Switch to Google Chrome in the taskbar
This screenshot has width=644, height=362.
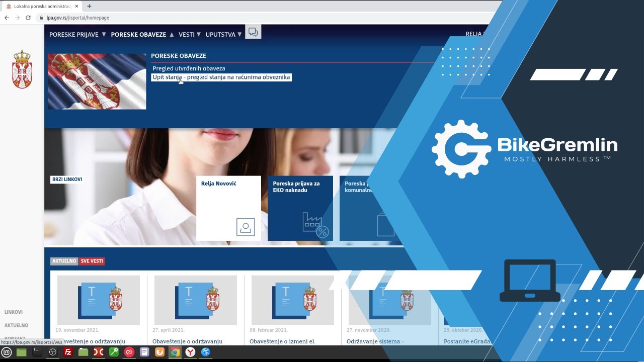pos(175,352)
